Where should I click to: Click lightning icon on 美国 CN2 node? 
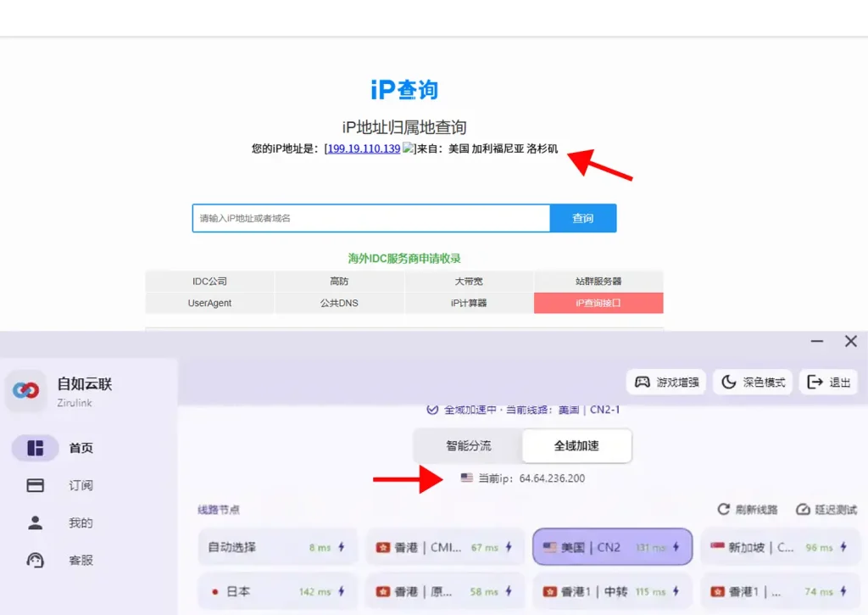(676, 547)
